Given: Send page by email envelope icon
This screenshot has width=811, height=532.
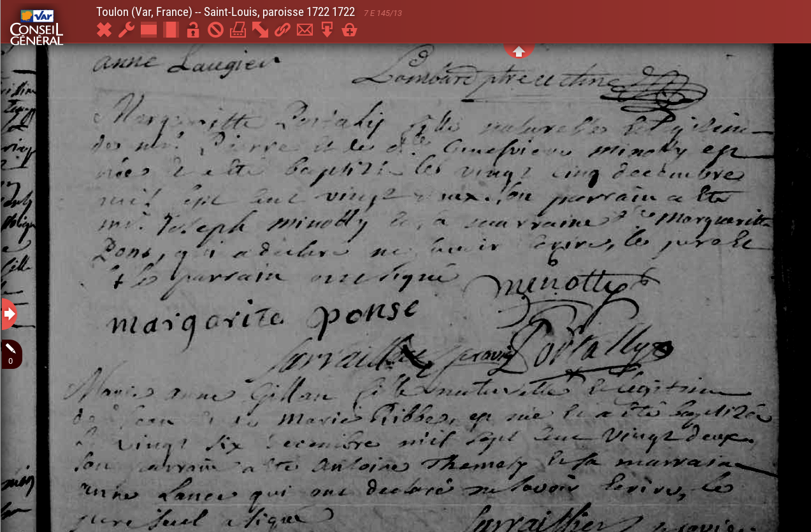Looking at the screenshot, I should [x=305, y=30].
